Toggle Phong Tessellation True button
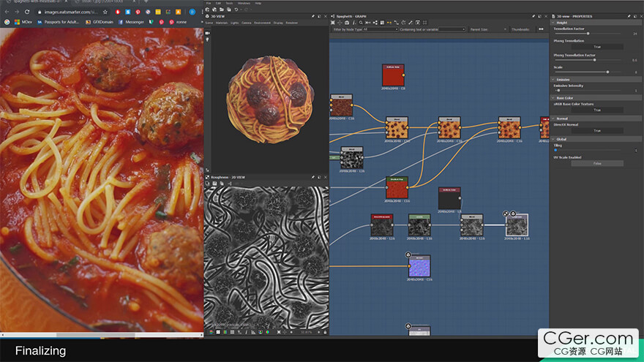The width and height of the screenshot is (644, 362). point(596,47)
